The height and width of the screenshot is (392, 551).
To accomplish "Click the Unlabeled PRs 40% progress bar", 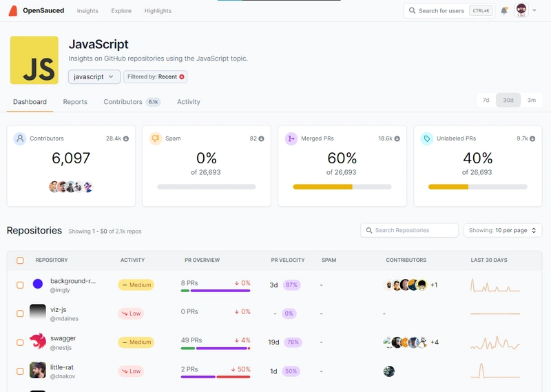I will (477, 187).
